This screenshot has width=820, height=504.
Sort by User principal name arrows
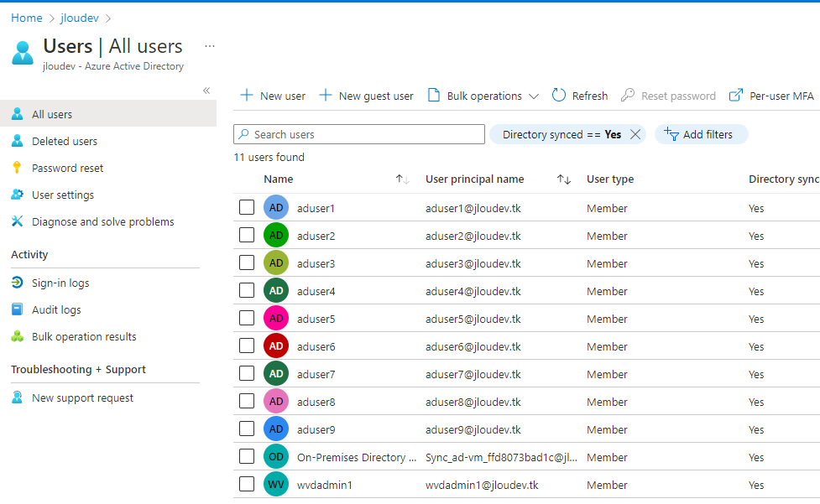coord(564,179)
